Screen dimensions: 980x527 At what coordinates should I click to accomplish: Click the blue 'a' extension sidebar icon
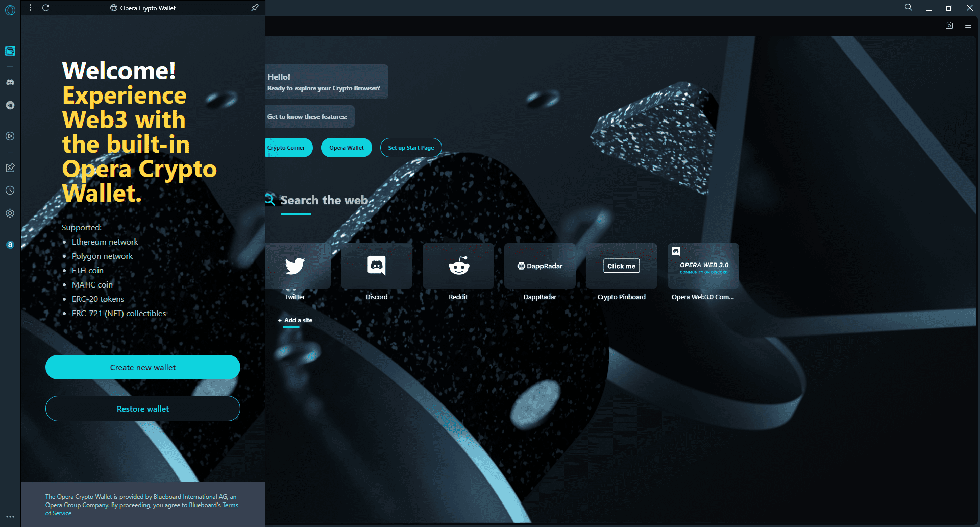(x=10, y=245)
